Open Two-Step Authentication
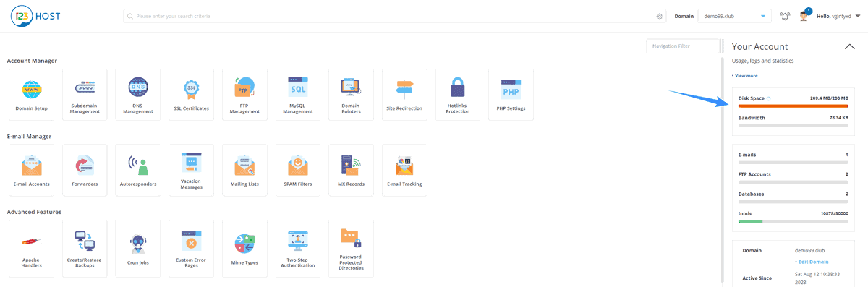The image size is (868, 287). pyautogui.click(x=298, y=249)
